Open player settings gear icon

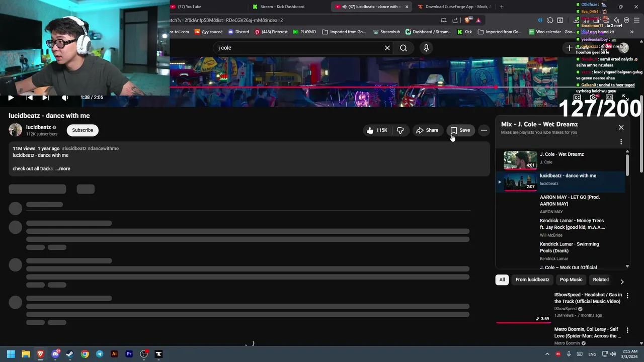pyautogui.click(x=593, y=98)
